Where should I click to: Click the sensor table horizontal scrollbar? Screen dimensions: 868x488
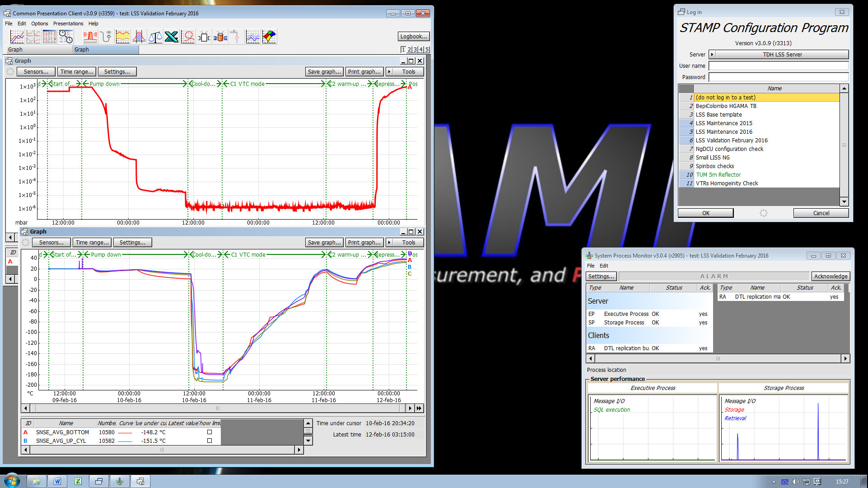pos(162,450)
